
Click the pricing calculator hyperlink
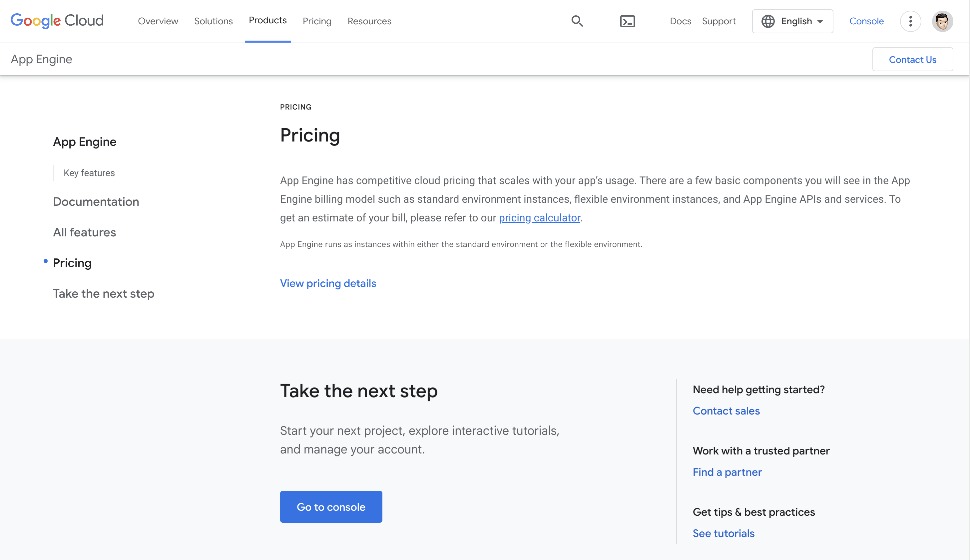coord(539,217)
